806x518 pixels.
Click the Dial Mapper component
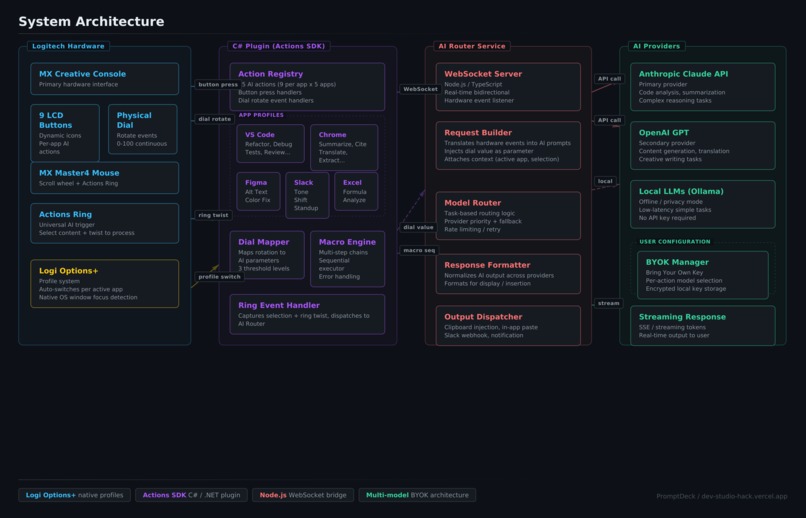pos(267,255)
